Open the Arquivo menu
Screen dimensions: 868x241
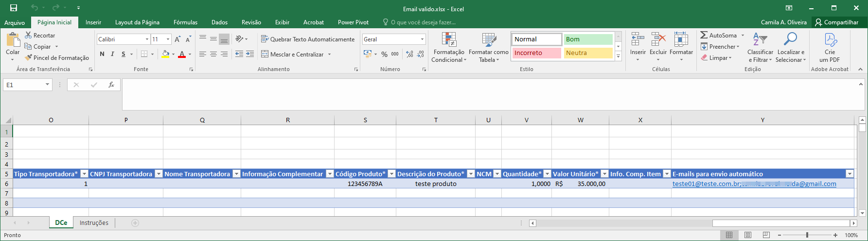15,22
